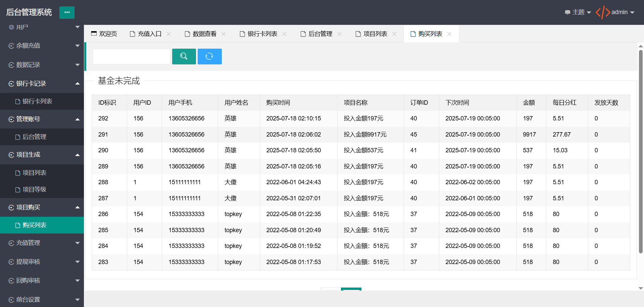Click the scrollbar down arrow
The image size is (644, 307).
coord(641,288)
